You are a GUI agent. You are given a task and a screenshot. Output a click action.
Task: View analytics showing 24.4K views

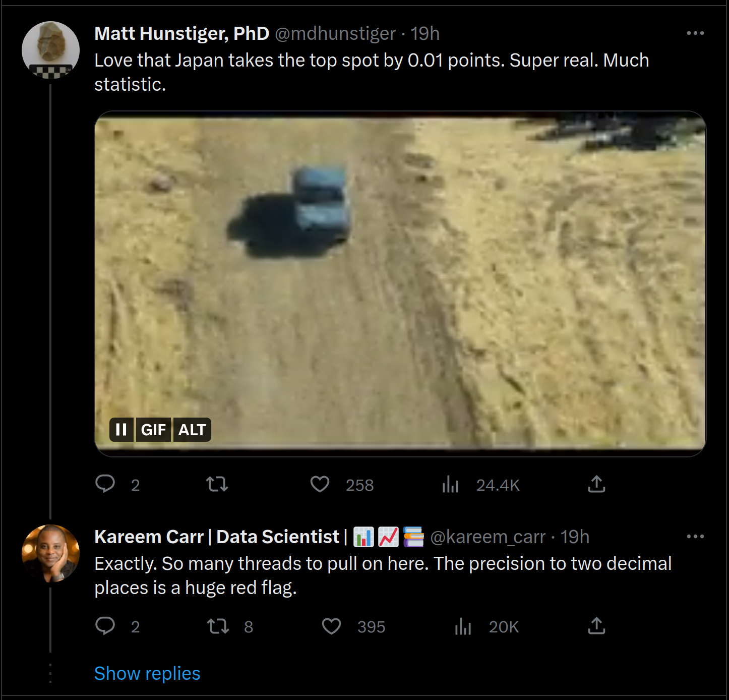tap(450, 485)
